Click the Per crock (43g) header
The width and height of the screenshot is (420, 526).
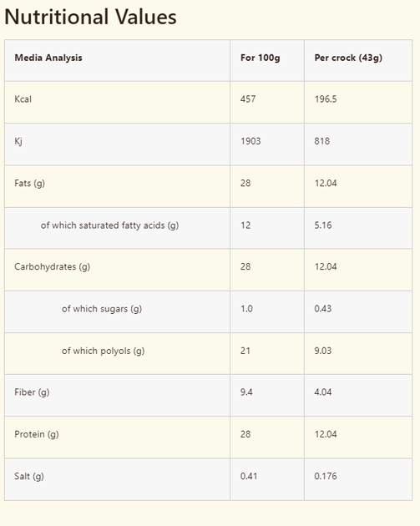pos(348,58)
